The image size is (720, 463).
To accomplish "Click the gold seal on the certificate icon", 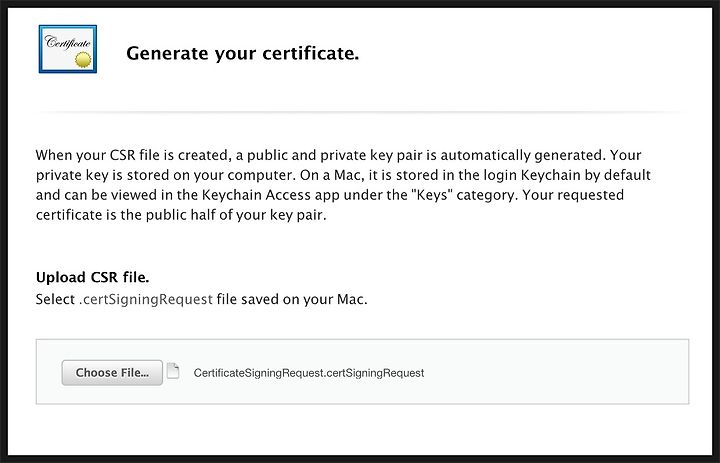I will (x=83, y=60).
